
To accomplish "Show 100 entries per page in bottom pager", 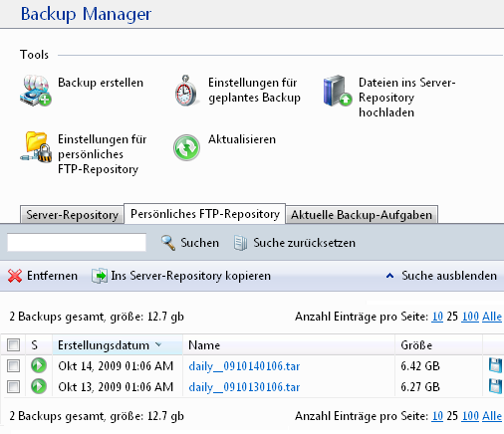I will coord(470,416).
